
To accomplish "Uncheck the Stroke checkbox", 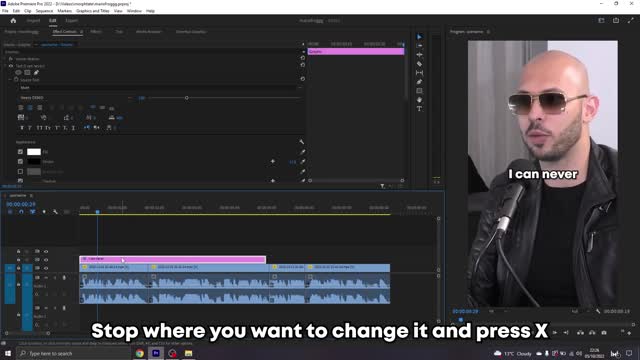I will 20,162.
